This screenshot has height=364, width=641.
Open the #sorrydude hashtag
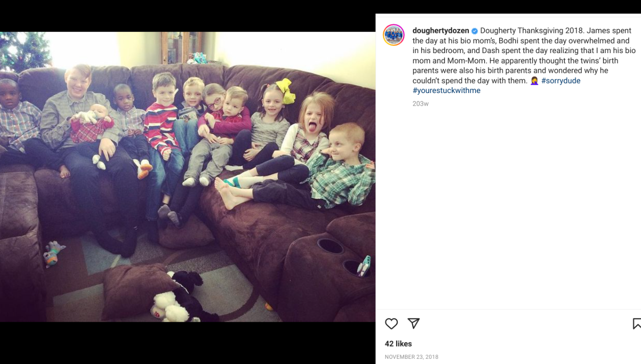click(x=561, y=81)
